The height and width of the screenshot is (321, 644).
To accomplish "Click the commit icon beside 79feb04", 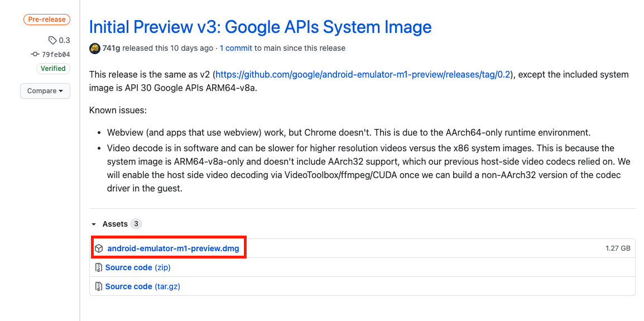I will click(35, 54).
